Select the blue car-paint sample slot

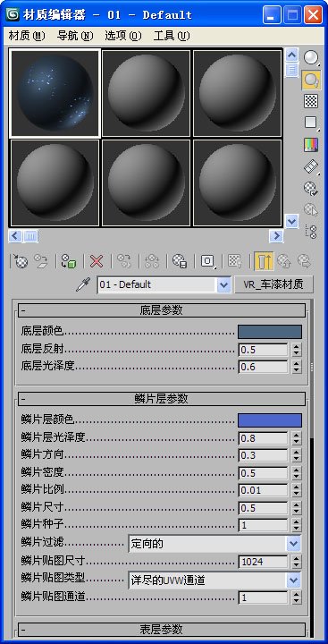pyautogui.click(x=55, y=92)
